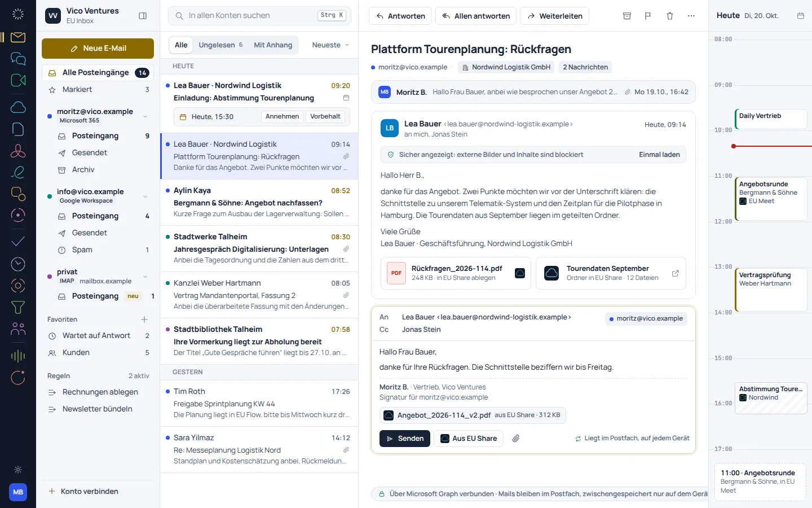Reply with the Antworten button
This screenshot has height=508, width=812.
[400, 16]
